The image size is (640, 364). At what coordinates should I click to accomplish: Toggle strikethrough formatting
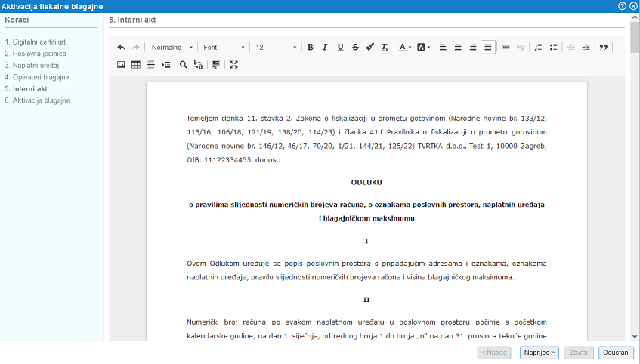tap(355, 48)
